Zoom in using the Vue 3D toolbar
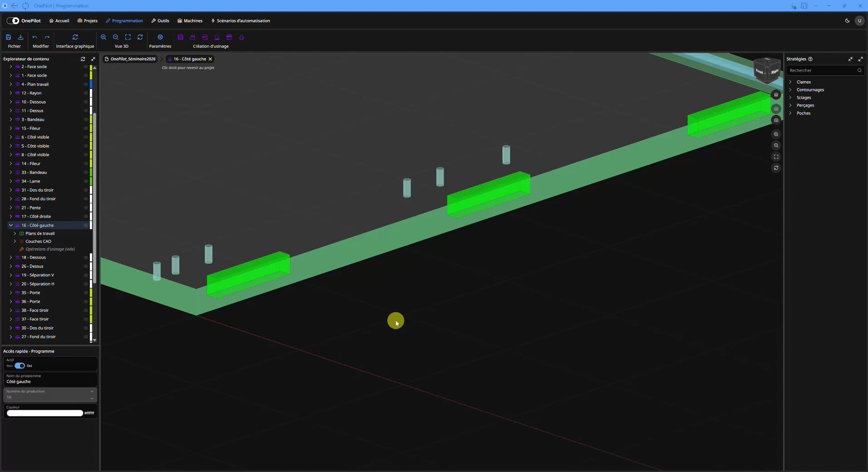868x472 pixels. pos(104,37)
